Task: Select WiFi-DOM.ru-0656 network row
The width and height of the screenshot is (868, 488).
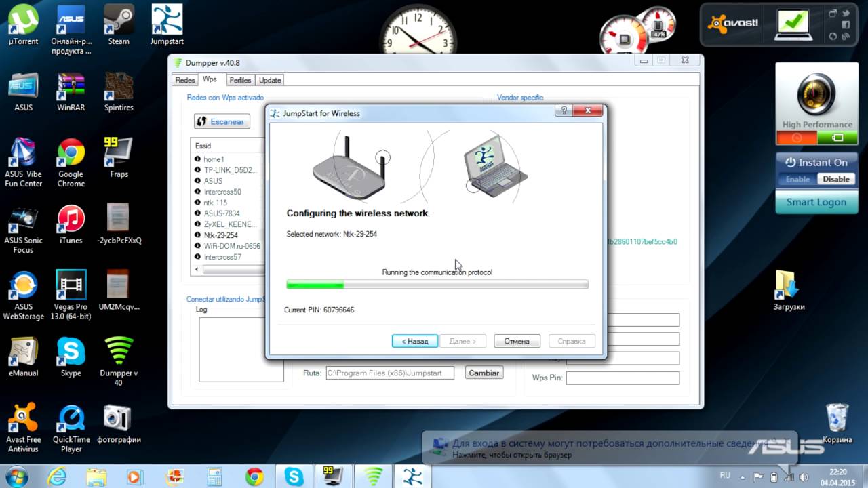Action: 228,246
